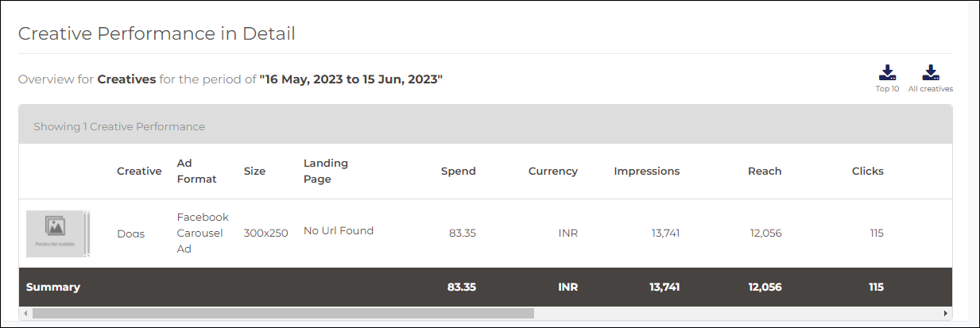Click the Size column header
The image size is (980, 328).
coord(254,171)
